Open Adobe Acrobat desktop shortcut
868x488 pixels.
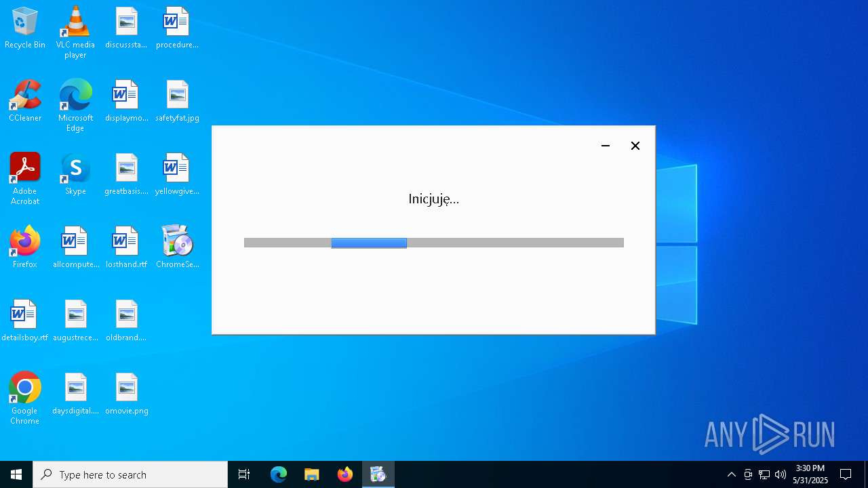(x=25, y=179)
